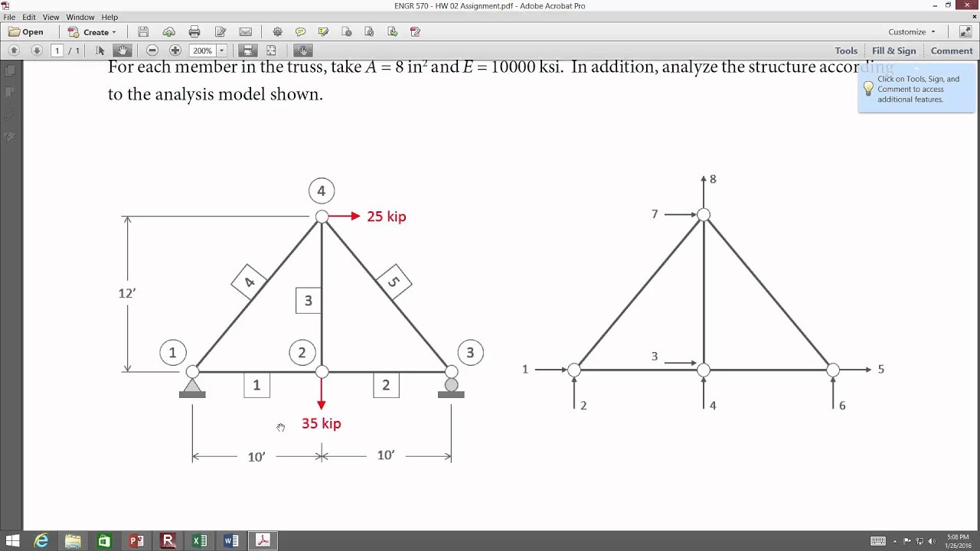Click the Windows Start button

click(x=12, y=541)
